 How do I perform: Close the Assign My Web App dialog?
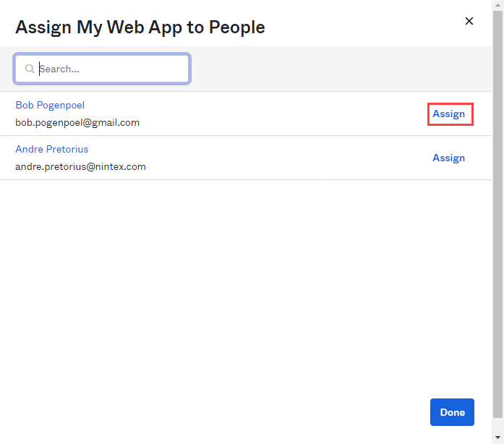coord(469,21)
